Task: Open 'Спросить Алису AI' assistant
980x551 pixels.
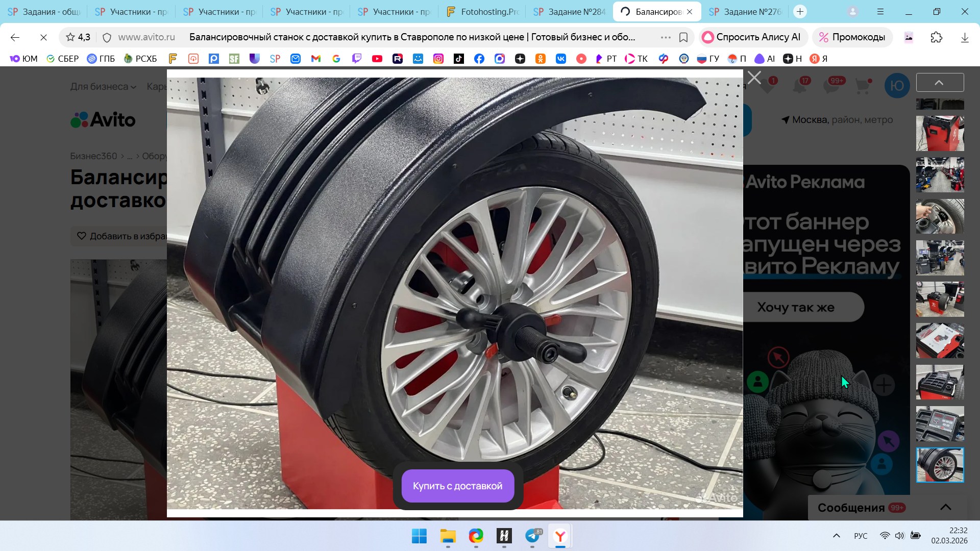Action: pos(752,37)
